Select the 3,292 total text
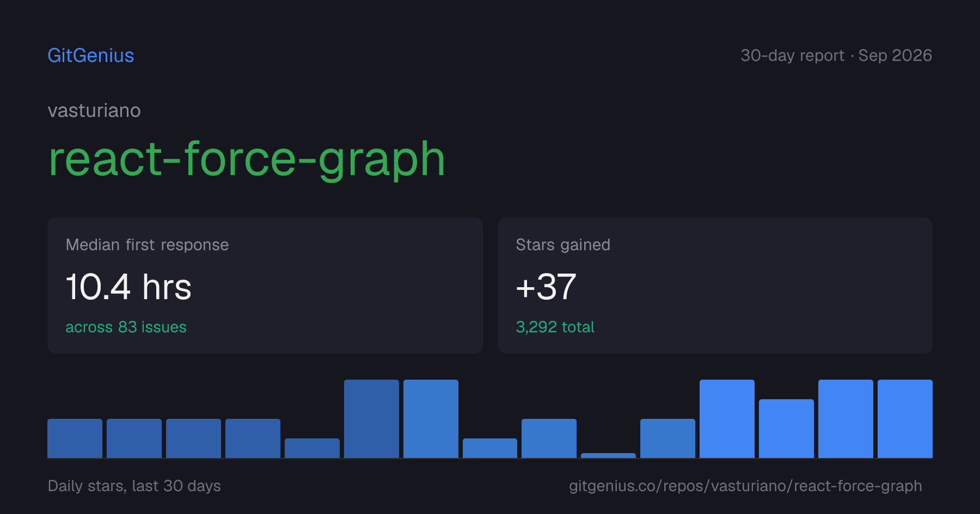This screenshot has height=514, width=980. [555, 327]
